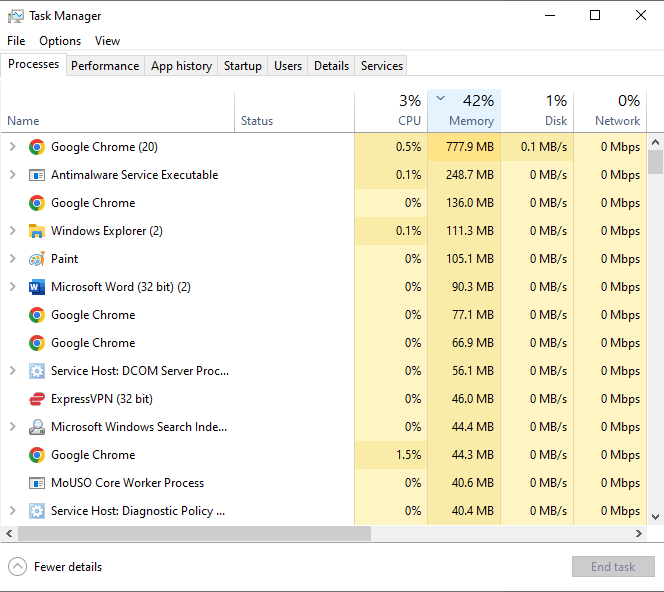Click the Microsoft Word icon
This screenshot has width=664, height=592.
(x=37, y=287)
